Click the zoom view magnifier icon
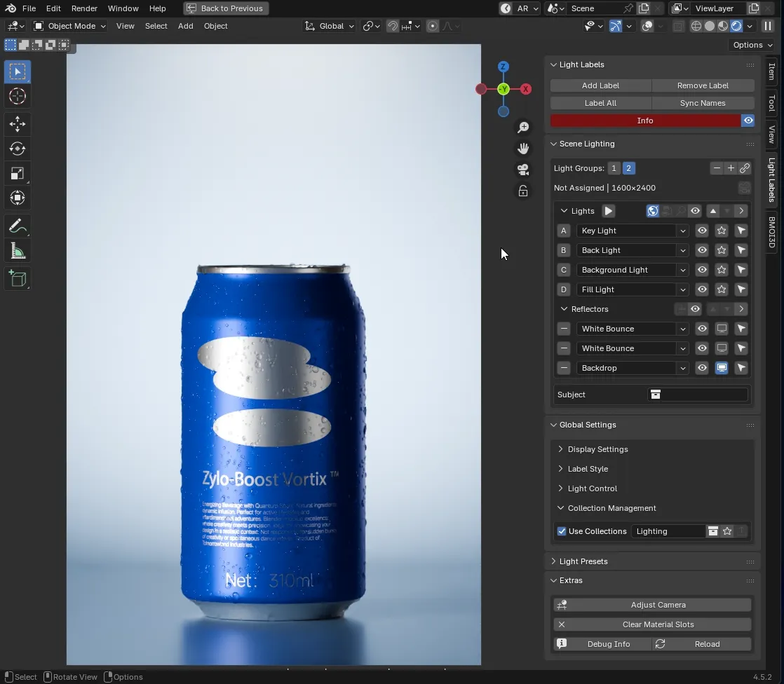Image resolution: width=784 pixels, height=684 pixels. click(x=523, y=128)
